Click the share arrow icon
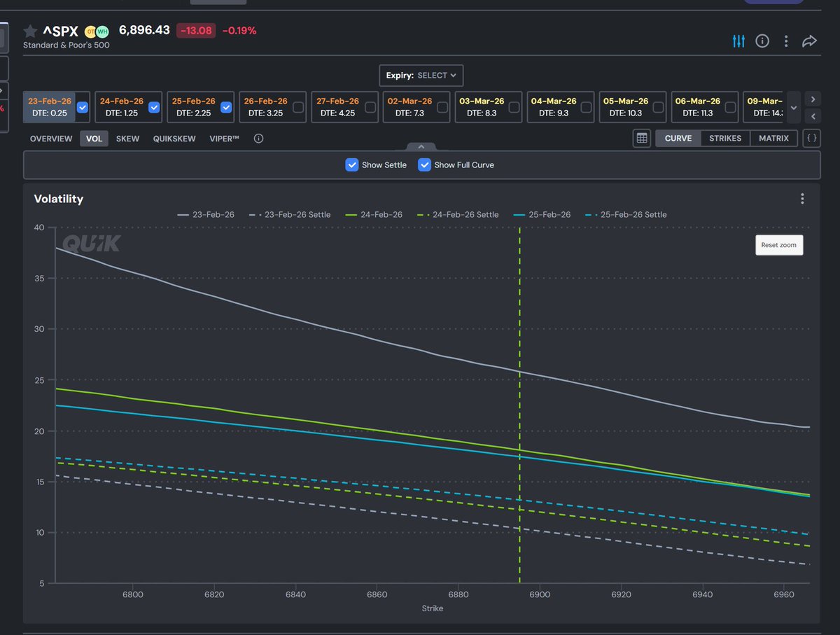The height and width of the screenshot is (635, 840). pyautogui.click(x=809, y=41)
